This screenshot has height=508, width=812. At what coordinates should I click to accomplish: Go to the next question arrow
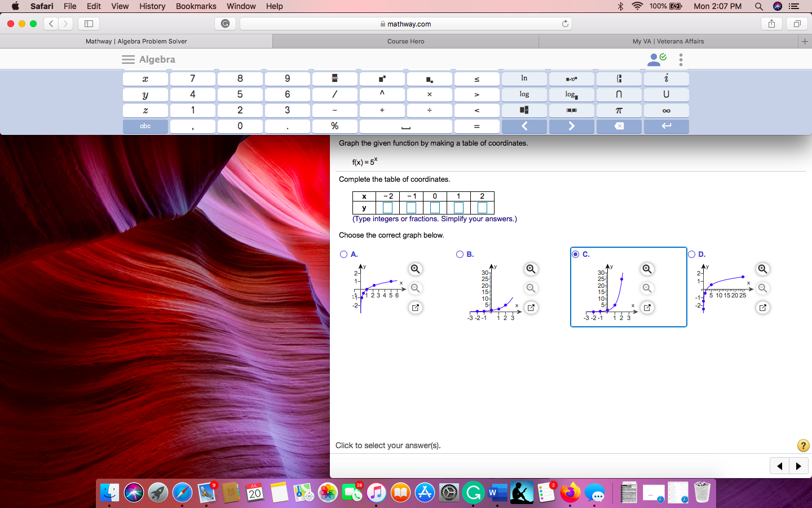click(x=798, y=466)
